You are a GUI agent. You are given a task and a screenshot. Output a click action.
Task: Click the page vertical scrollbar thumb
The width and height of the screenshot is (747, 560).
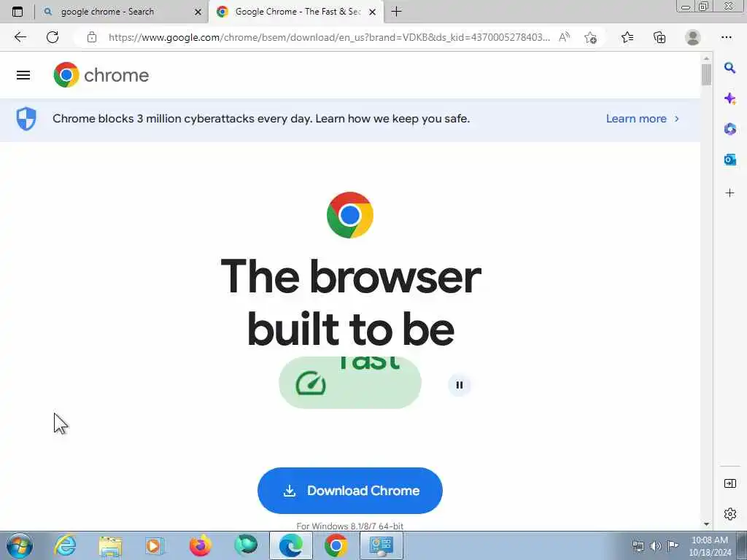706,75
